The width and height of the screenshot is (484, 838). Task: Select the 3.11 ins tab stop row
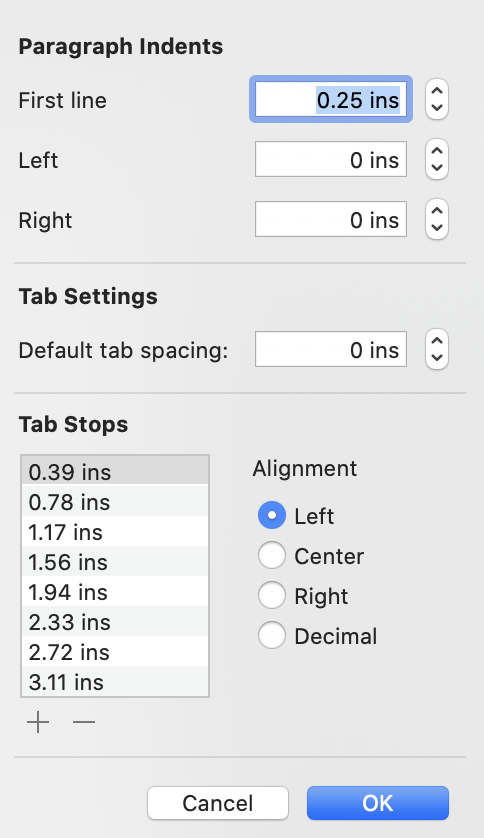pos(115,681)
